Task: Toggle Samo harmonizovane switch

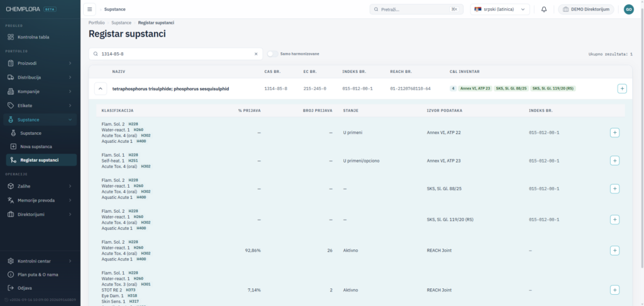Action: coord(272,54)
